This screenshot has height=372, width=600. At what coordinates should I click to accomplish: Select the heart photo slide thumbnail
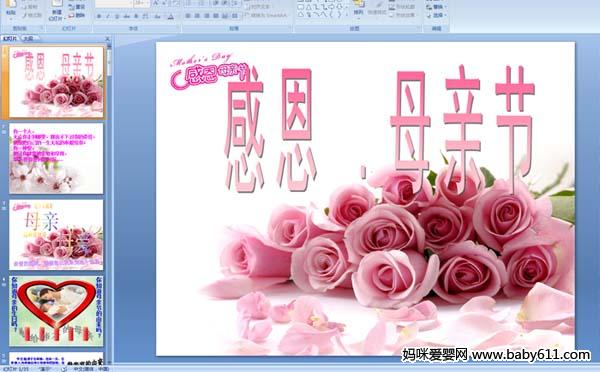[x=56, y=311]
